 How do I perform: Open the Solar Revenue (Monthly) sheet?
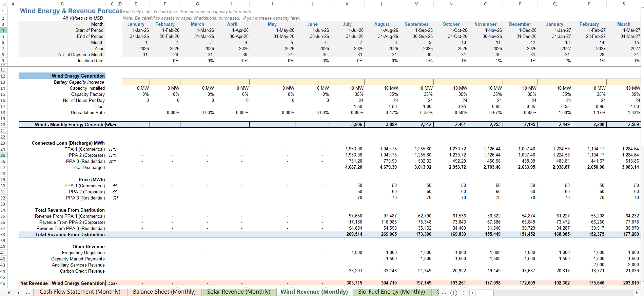click(x=238, y=292)
